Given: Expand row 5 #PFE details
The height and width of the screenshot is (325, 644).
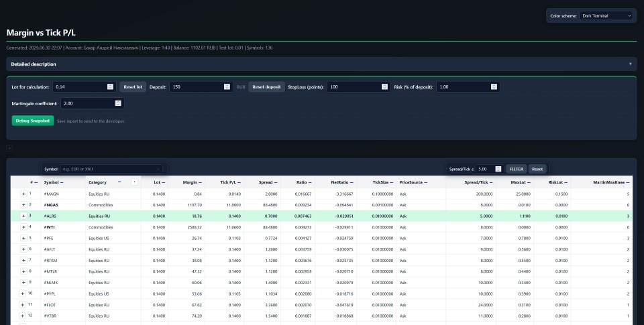Looking at the screenshot, I should [23, 238].
